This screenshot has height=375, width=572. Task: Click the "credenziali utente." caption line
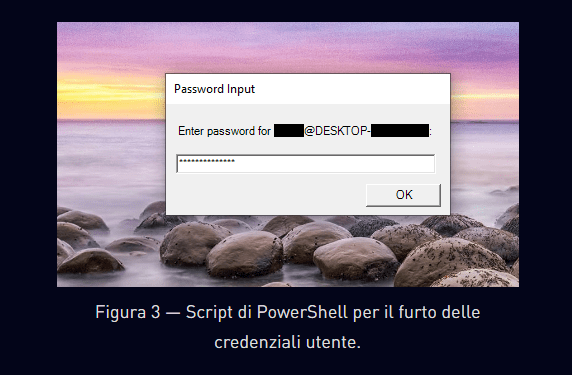[x=287, y=342]
